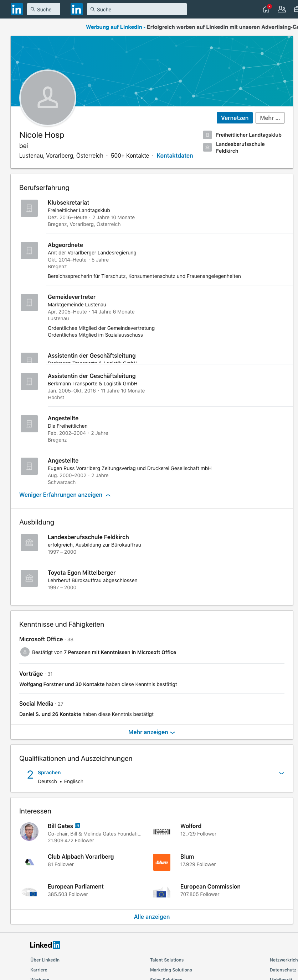Focus the wide Suche search field
The height and width of the screenshot is (980, 298).
tap(137, 10)
